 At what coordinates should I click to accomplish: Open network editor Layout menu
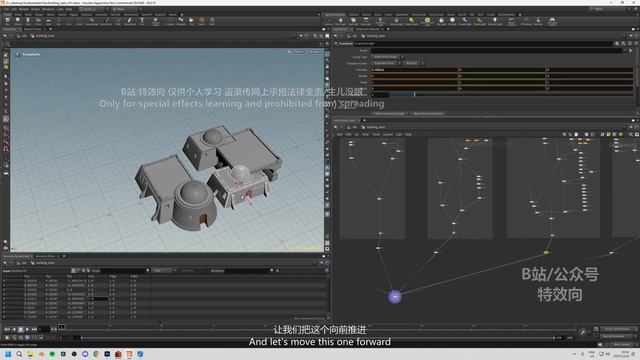387,134
